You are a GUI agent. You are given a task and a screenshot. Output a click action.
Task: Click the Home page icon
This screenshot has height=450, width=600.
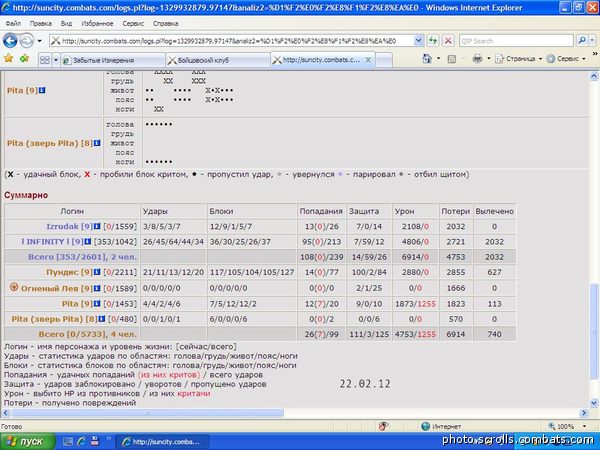coord(427,59)
